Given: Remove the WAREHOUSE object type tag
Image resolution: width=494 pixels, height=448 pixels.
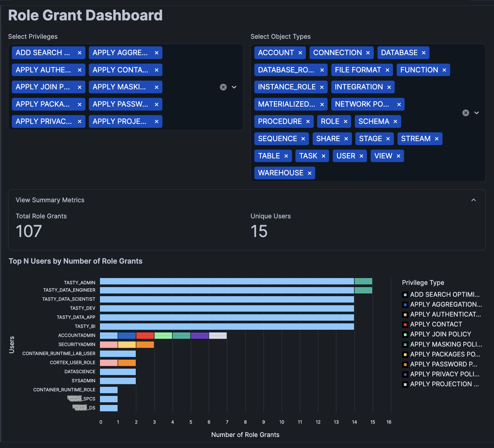Looking at the screenshot, I should click(310, 173).
